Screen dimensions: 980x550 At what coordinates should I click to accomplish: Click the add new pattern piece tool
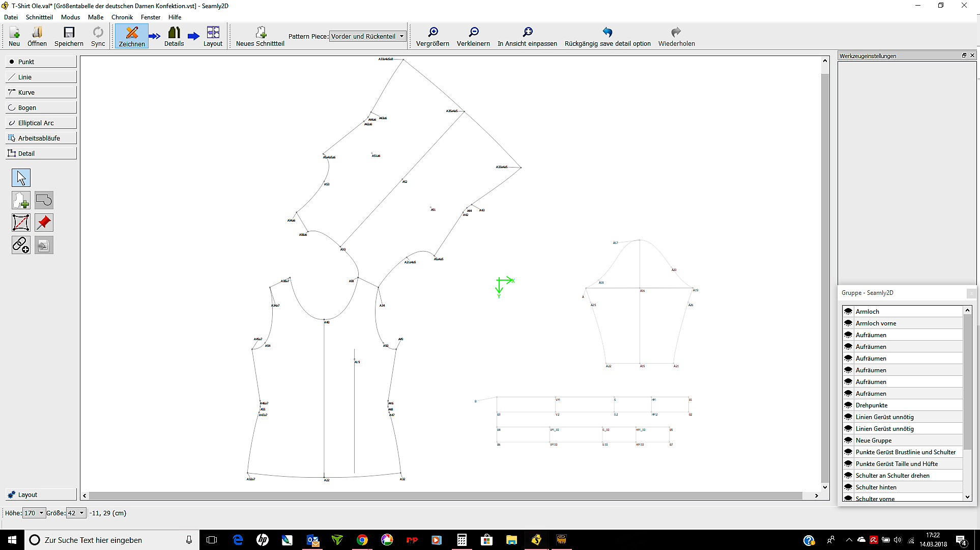pyautogui.click(x=21, y=200)
